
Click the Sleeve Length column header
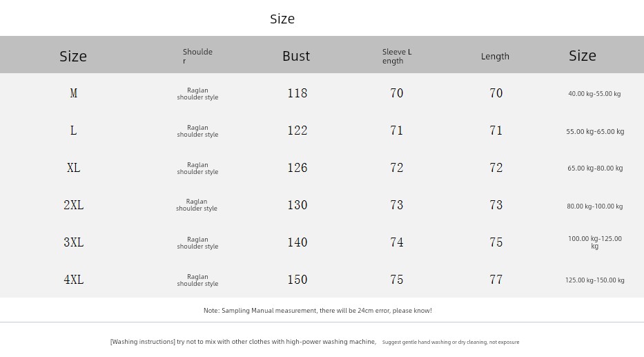(397, 56)
